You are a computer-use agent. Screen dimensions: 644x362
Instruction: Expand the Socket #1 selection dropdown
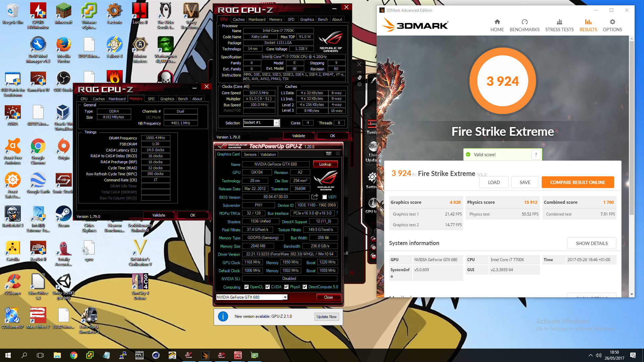(276, 123)
